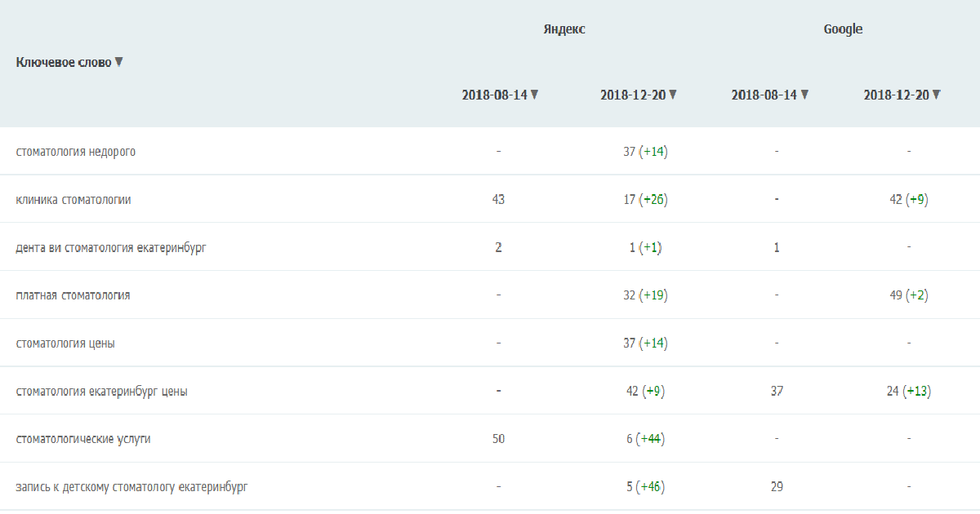Select keyword стоматология цены

[x=65, y=343]
